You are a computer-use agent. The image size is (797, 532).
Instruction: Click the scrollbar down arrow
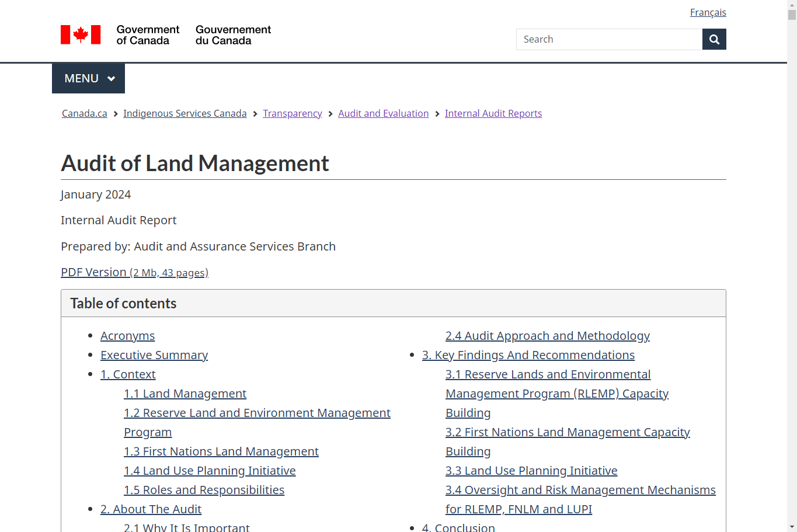792,527
